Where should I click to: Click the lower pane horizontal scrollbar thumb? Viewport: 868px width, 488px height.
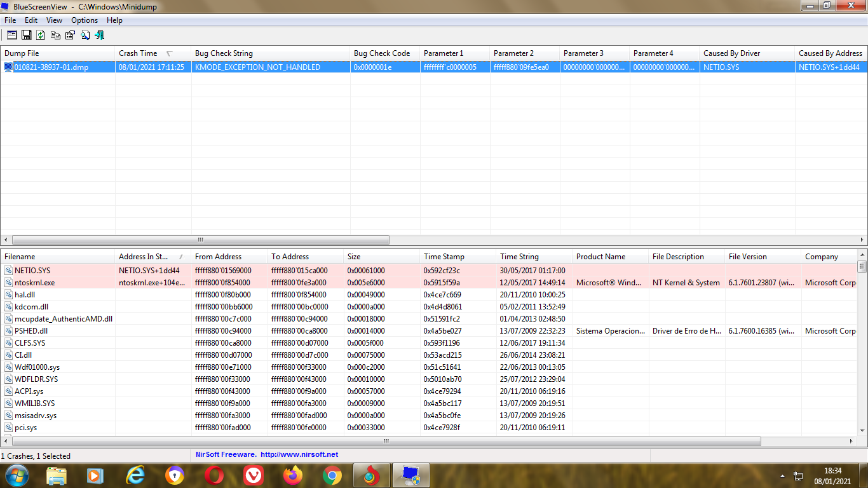point(387,441)
